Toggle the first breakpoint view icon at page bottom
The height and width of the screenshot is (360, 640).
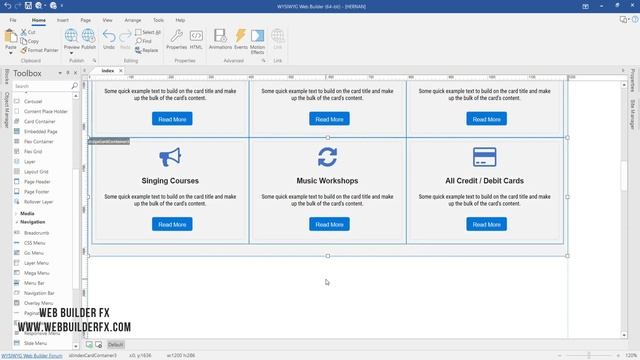(x=89, y=345)
